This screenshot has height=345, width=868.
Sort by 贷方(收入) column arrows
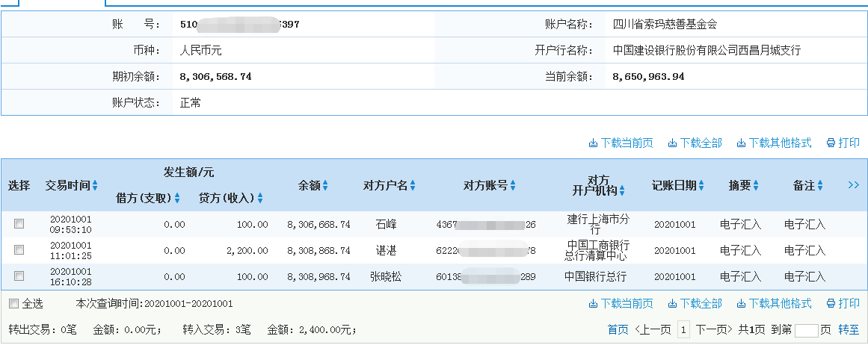coord(260,198)
